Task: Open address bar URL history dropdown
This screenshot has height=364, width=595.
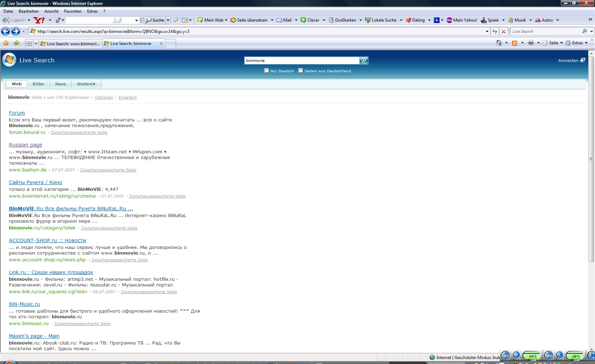Action: pos(487,32)
